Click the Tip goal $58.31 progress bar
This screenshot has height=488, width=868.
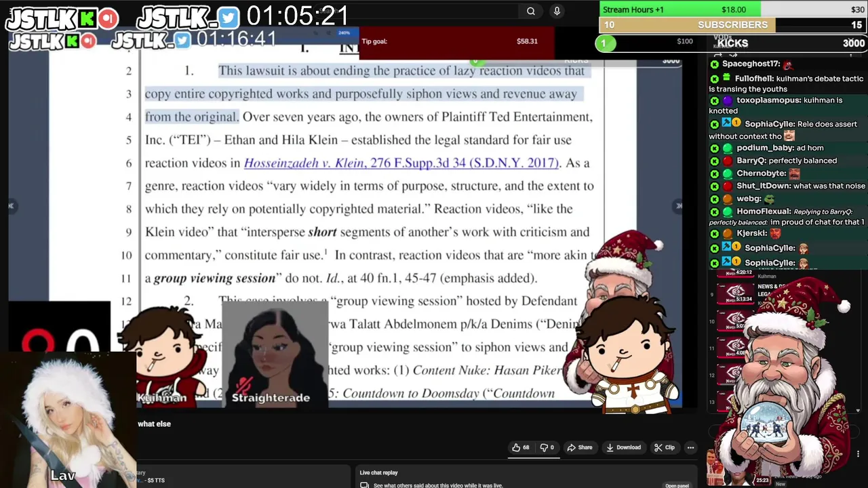pos(456,41)
